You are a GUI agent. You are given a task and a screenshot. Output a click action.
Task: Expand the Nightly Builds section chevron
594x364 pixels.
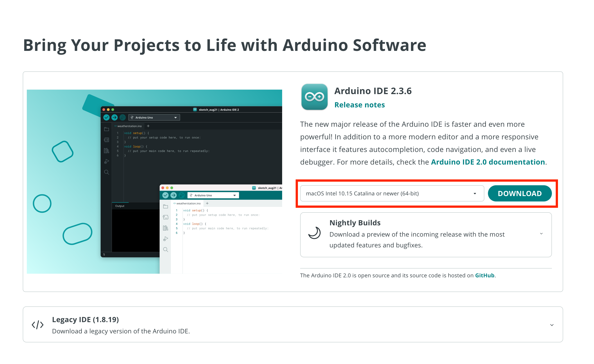pos(541,234)
